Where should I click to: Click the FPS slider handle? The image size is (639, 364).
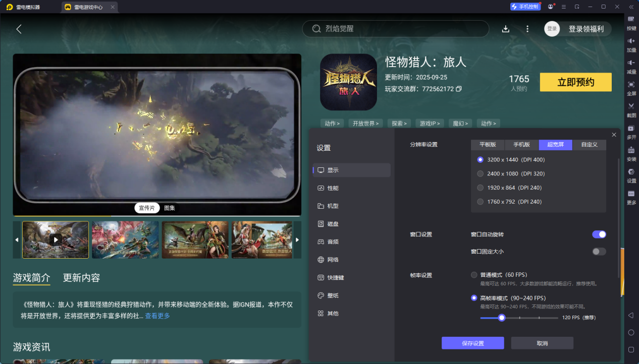502,318
